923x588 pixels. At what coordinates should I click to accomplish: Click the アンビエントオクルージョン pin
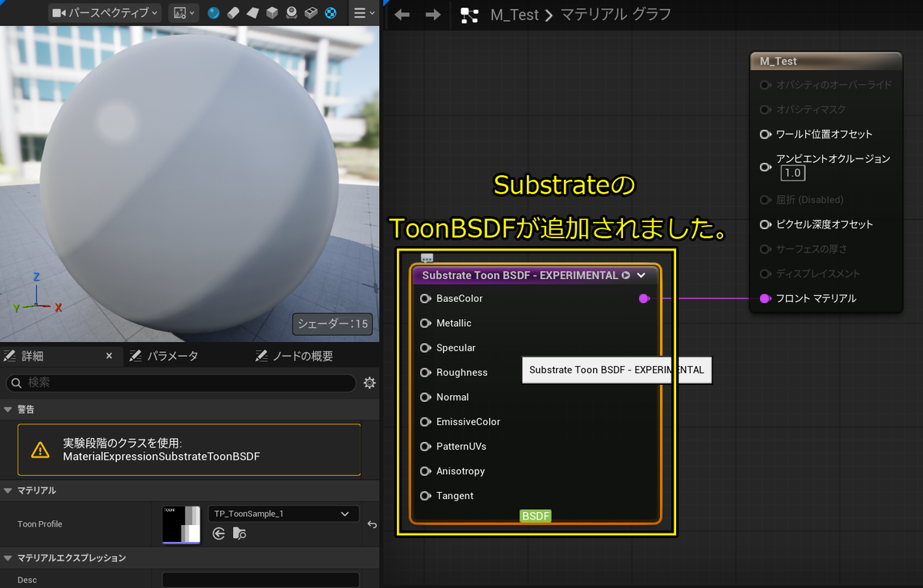(x=765, y=166)
